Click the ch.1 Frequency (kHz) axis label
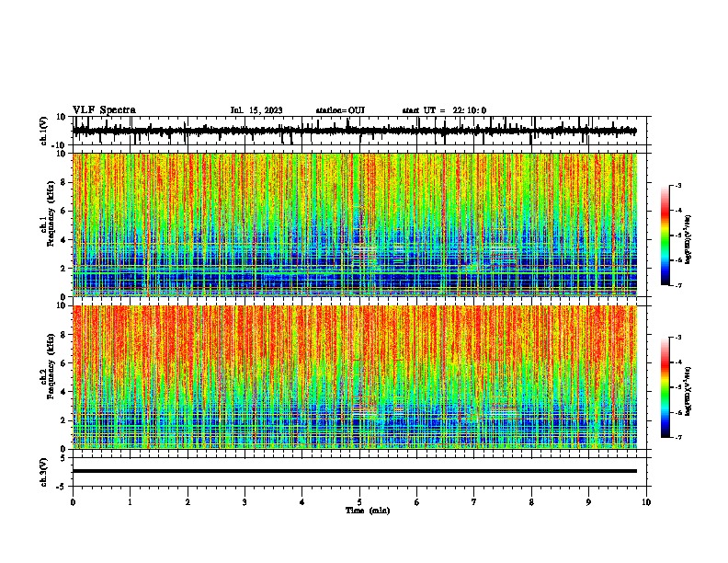Screen dimensions: 728x563 (x=47, y=213)
